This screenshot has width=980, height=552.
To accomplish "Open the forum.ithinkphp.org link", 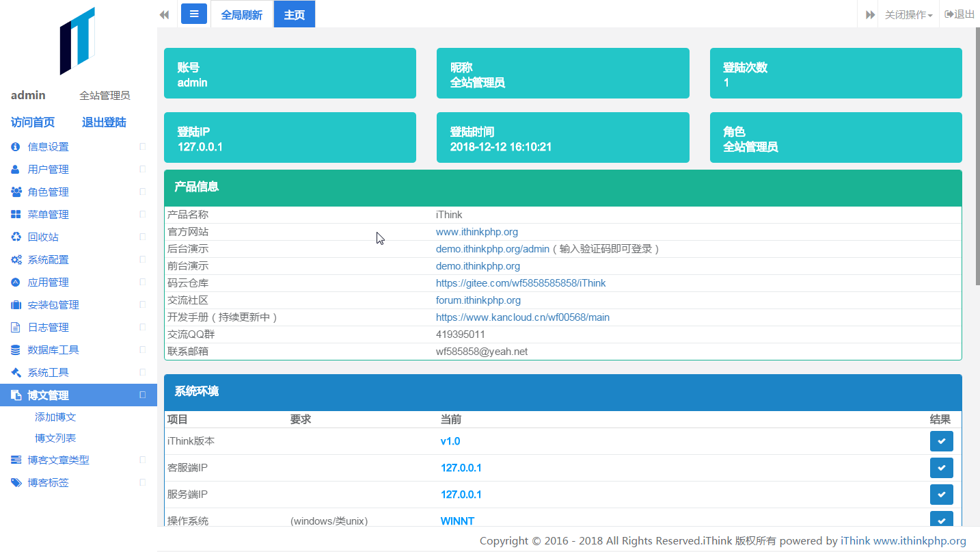I will 478,300.
